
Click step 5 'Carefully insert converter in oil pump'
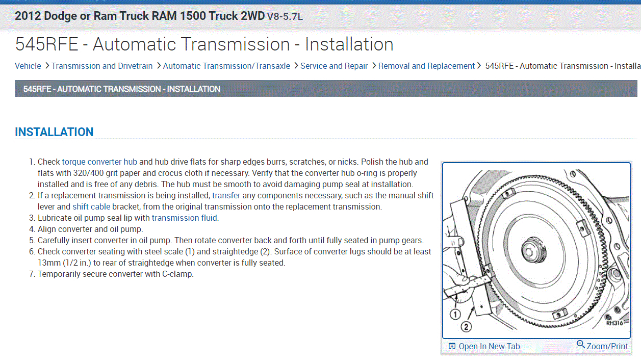tap(230, 240)
